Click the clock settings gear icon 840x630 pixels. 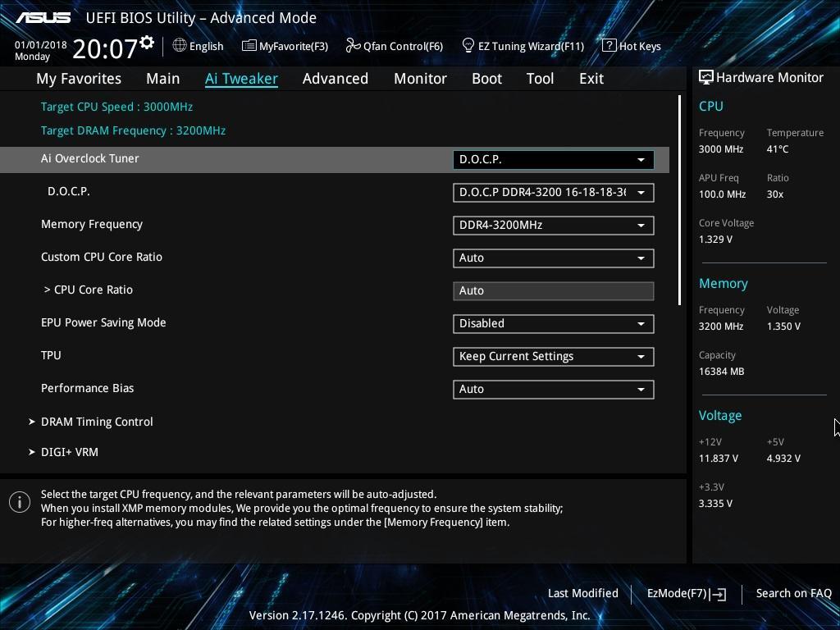point(147,43)
